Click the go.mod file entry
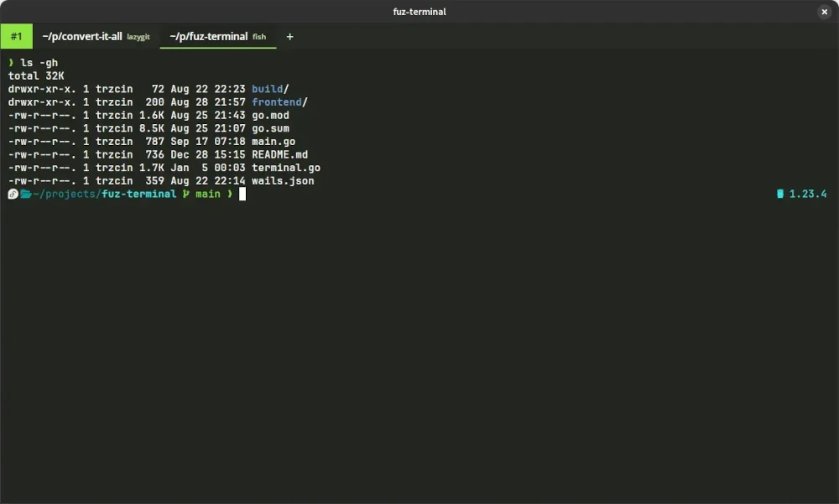 click(x=270, y=116)
